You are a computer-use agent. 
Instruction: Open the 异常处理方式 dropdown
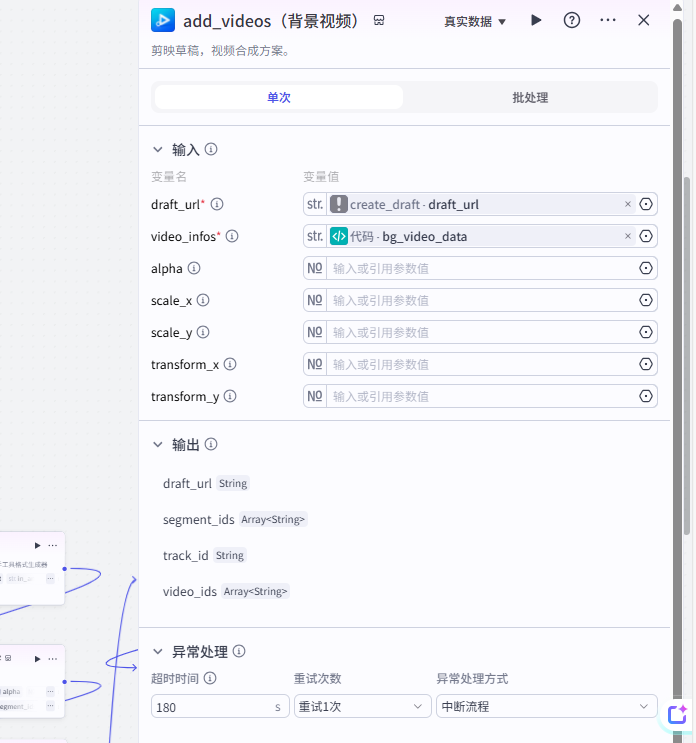click(546, 706)
